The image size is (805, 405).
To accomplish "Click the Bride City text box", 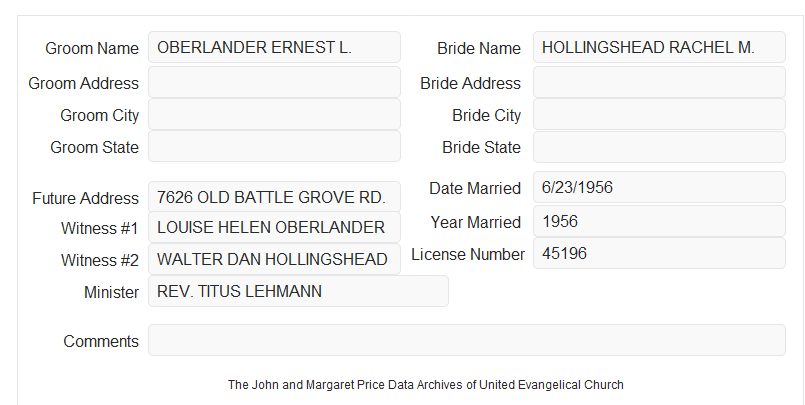I will (659, 114).
